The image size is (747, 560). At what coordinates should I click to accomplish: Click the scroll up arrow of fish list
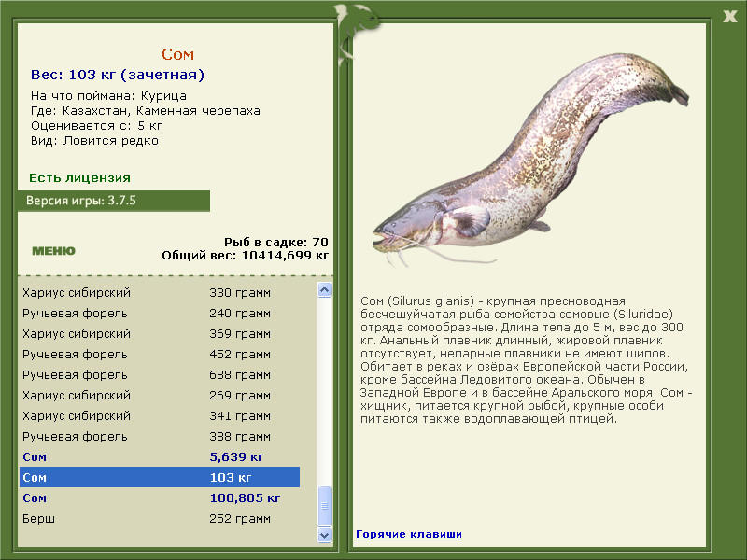click(324, 289)
